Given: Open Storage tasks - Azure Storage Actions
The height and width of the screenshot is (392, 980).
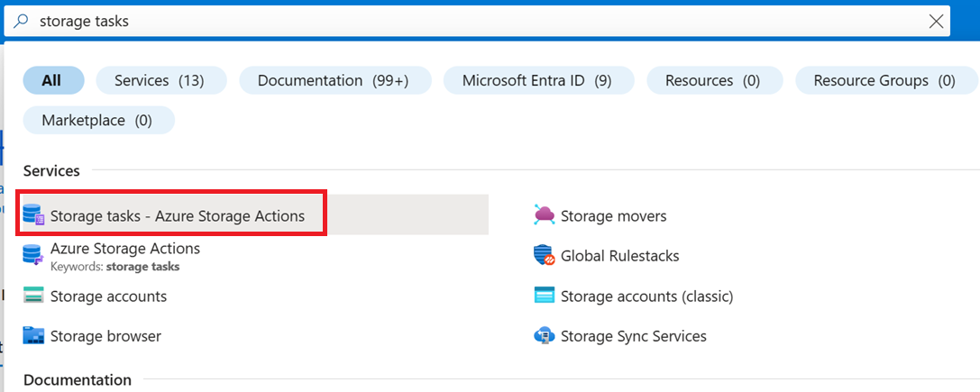Looking at the screenshot, I should [178, 216].
